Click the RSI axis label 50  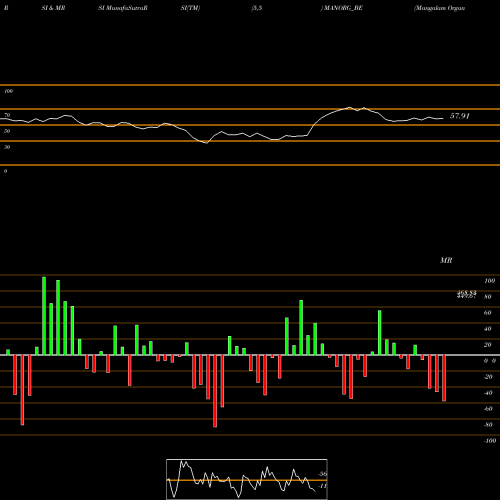(7, 131)
